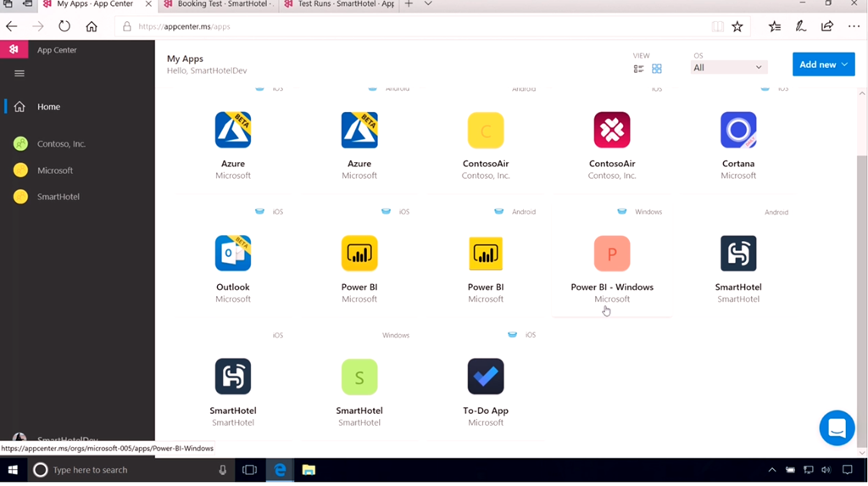Open the Intercom chat bubble

[836, 428]
